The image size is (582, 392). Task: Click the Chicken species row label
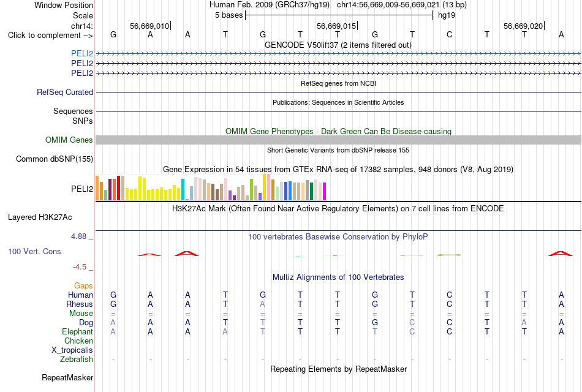(78, 341)
